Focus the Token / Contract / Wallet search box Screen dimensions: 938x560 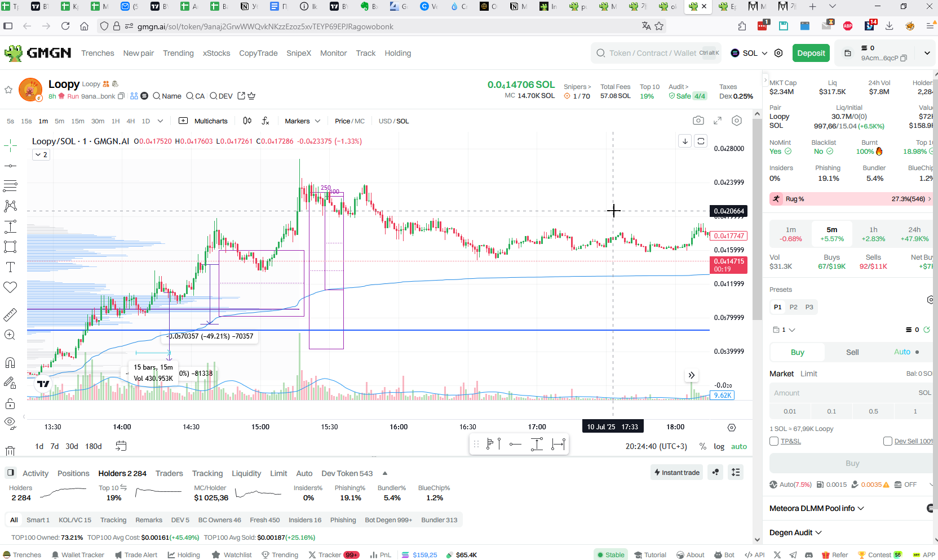[x=656, y=53]
